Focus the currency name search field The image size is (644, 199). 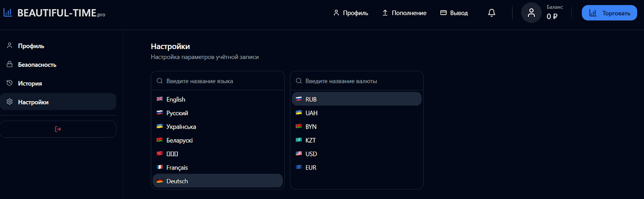(357, 81)
